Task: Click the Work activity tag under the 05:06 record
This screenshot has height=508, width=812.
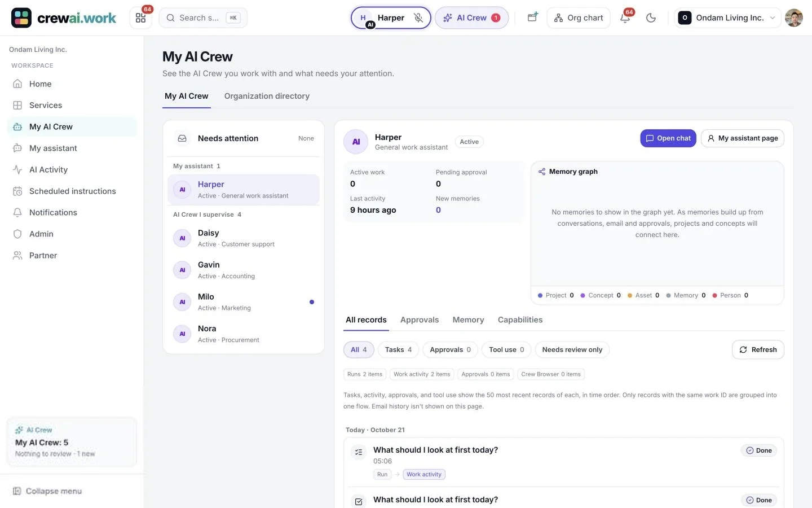Action: (x=424, y=475)
